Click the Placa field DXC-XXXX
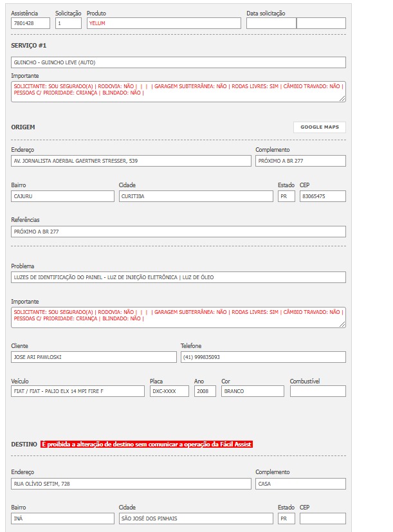The height and width of the screenshot is (532, 393). [169, 391]
